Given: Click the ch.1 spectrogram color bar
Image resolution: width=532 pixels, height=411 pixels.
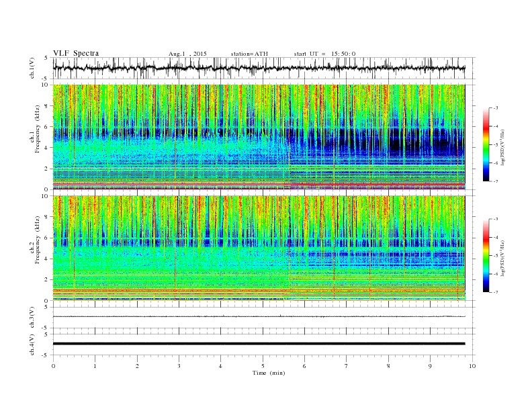Looking at the screenshot, I should point(486,144).
